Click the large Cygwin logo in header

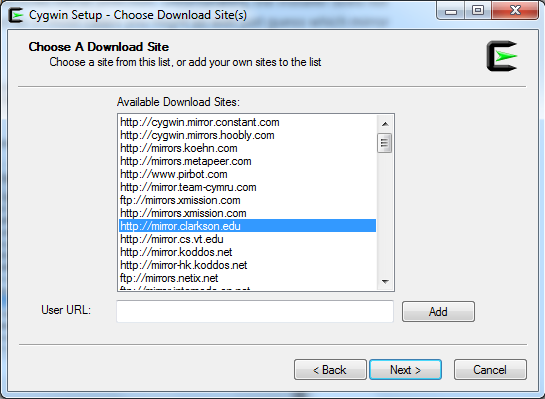coord(502,56)
